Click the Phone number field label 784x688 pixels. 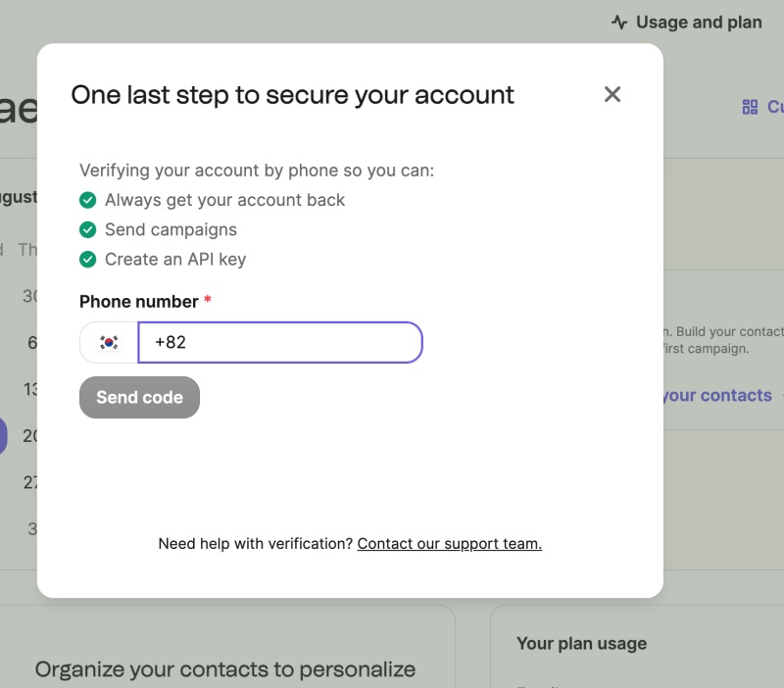(139, 302)
